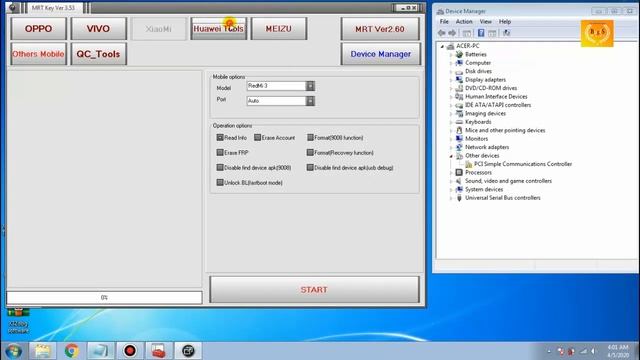
Task: Open the Model dropdown arrow
Action: pos(311,86)
